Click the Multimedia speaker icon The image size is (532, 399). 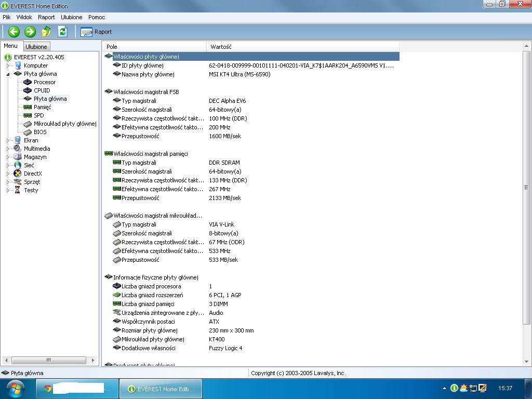click(18, 149)
